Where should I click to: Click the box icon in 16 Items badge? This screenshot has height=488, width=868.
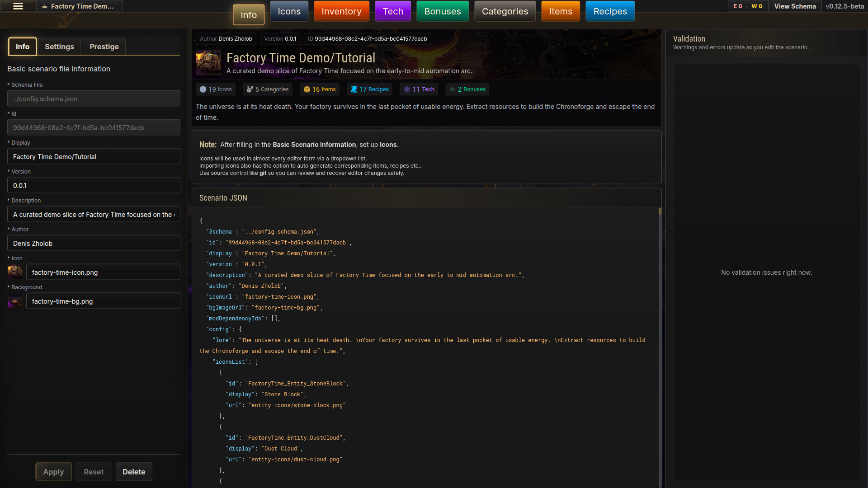(307, 89)
